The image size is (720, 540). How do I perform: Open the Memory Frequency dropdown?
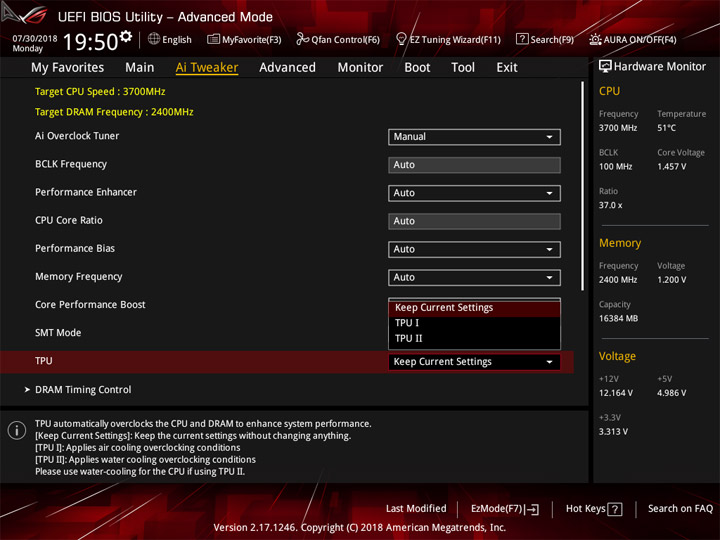474,278
